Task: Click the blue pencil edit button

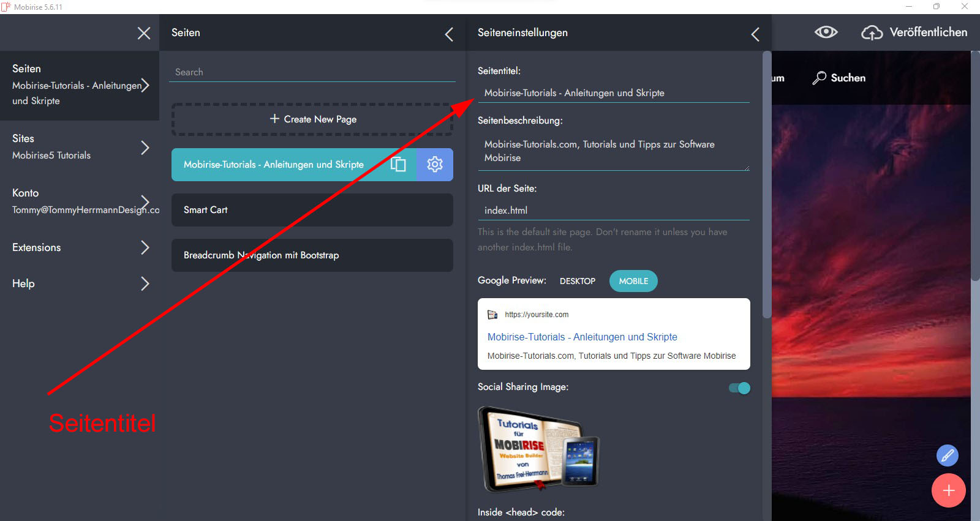Action: point(947,455)
